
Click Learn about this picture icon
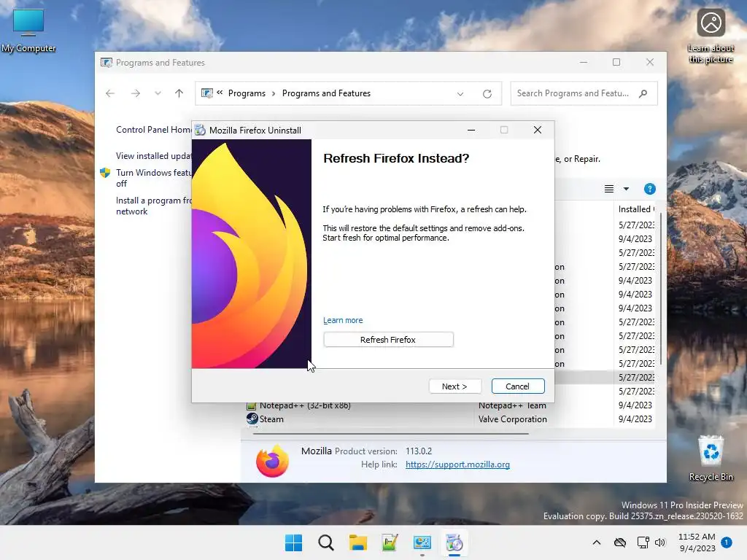tap(711, 36)
